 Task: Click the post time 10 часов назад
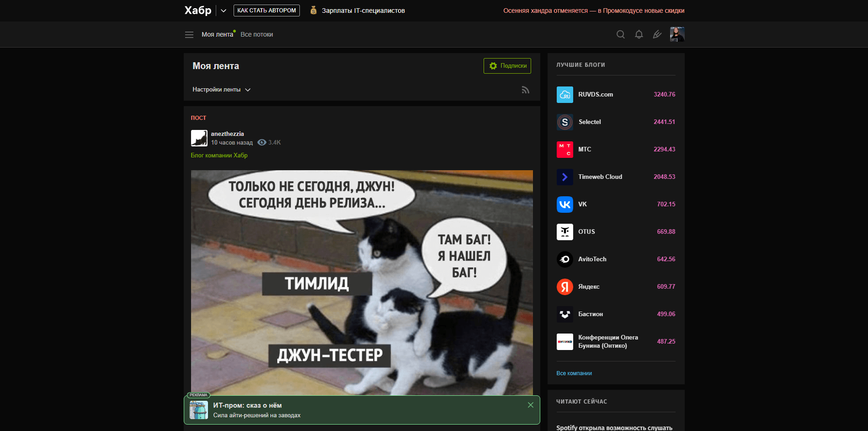tap(232, 143)
